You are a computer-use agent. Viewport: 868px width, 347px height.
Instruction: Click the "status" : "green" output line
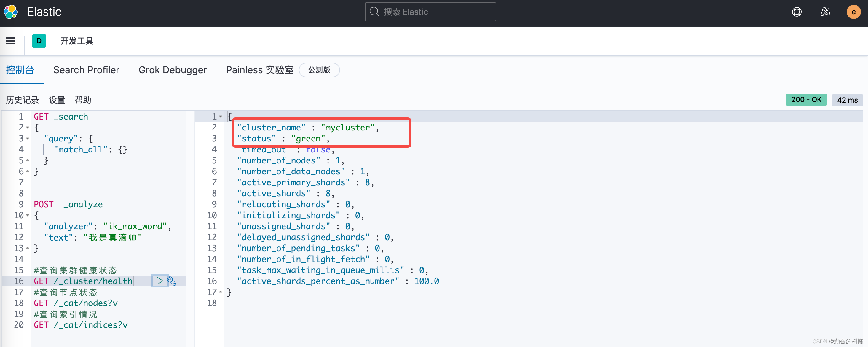pyautogui.click(x=283, y=139)
